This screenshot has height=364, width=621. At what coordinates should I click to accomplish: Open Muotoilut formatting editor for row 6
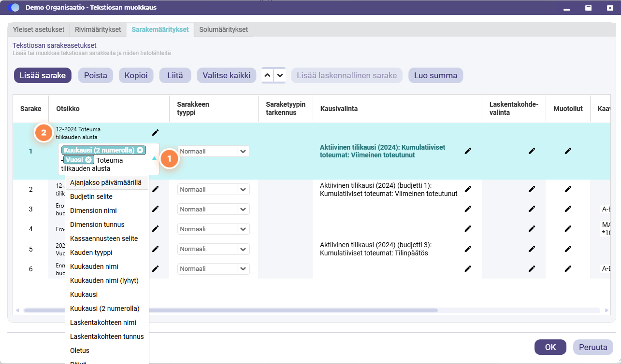pyautogui.click(x=568, y=268)
